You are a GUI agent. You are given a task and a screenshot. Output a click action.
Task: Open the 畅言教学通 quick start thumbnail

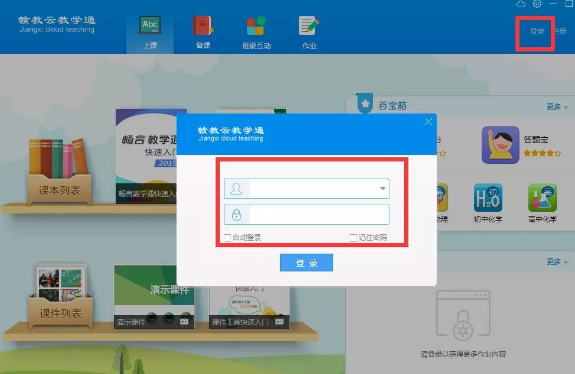pyautogui.click(x=147, y=156)
